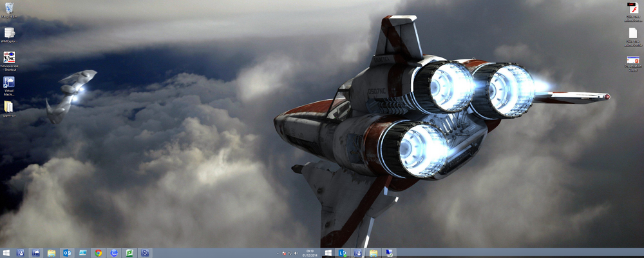Open the green P application on taskbar
This screenshot has height=258, width=644.
[x=129, y=253]
